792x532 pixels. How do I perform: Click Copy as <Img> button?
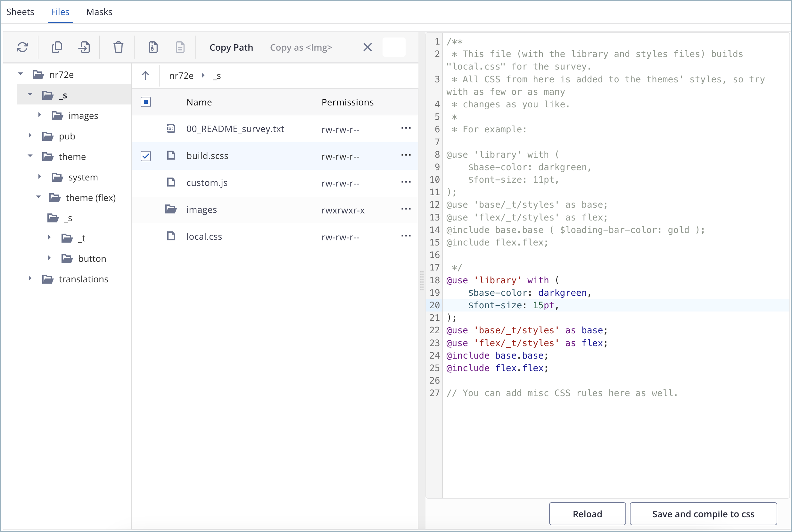click(x=301, y=47)
